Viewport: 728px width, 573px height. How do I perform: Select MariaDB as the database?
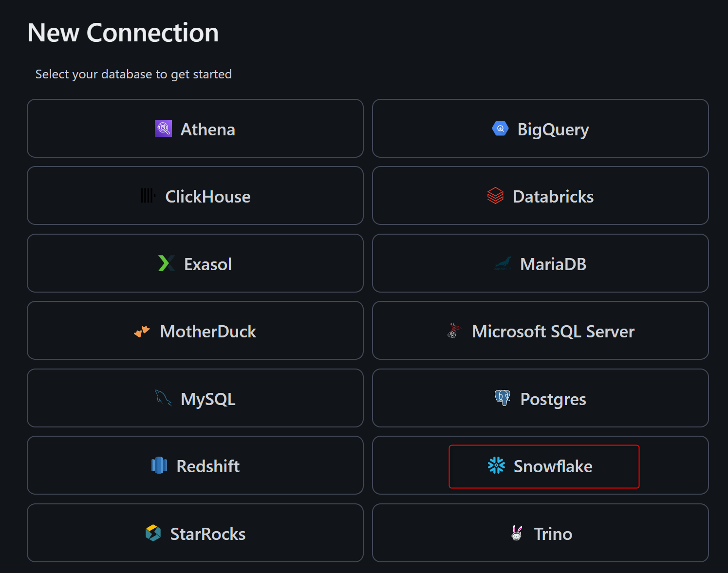pyautogui.click(x=540, y=263)
